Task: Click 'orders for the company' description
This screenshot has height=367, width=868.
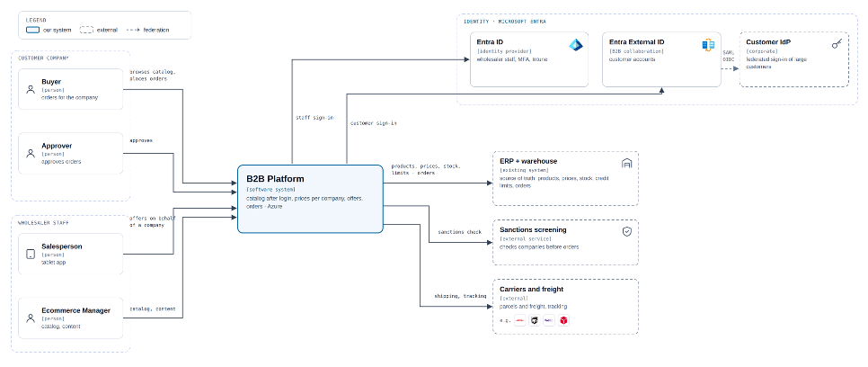Action: [69, 97]
